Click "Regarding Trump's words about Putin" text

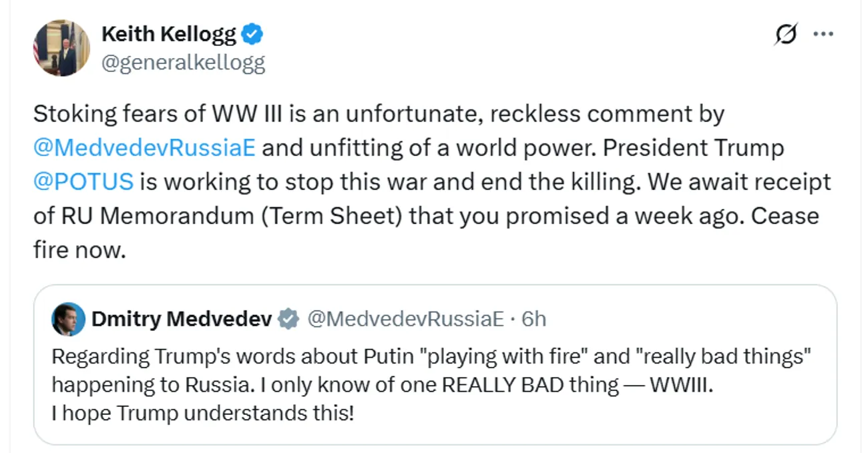point(206,356)
